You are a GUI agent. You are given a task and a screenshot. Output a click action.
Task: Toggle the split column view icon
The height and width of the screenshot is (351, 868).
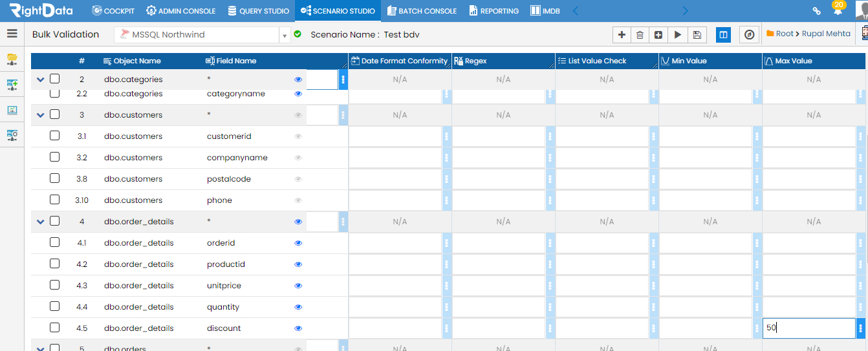(724, 35)
